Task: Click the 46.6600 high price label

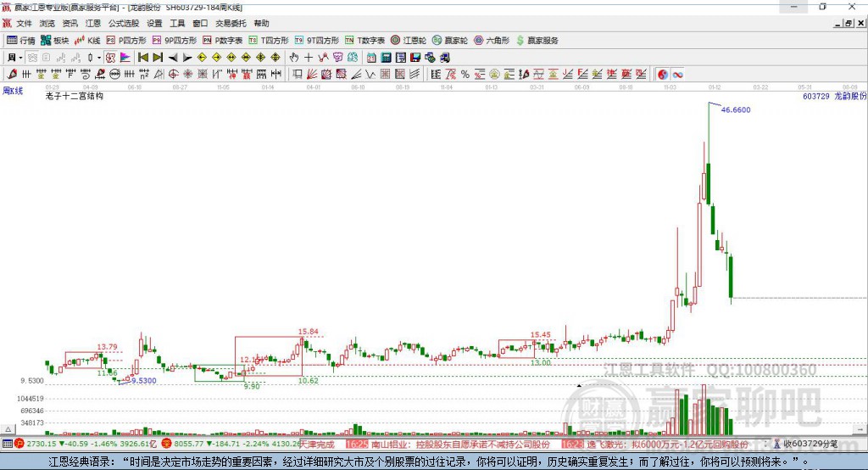Action: tap(736, 109)
